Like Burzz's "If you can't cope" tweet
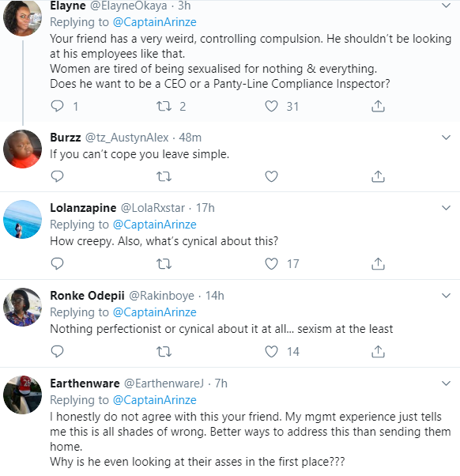 pos(271,176)
